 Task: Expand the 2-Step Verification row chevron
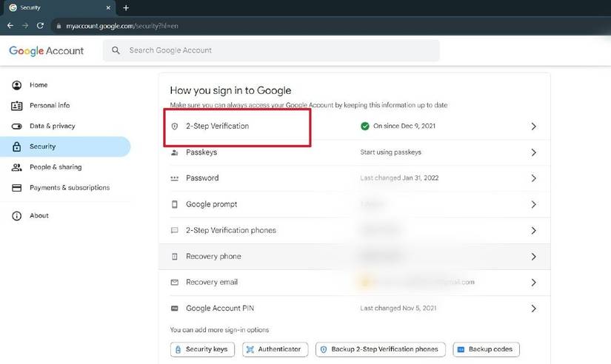coord(533,127)
